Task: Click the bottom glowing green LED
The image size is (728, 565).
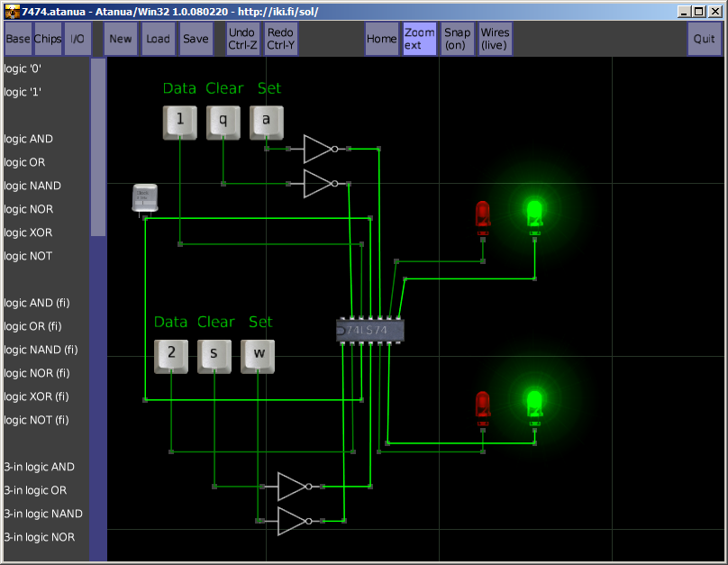Action: tap(534, 406)
